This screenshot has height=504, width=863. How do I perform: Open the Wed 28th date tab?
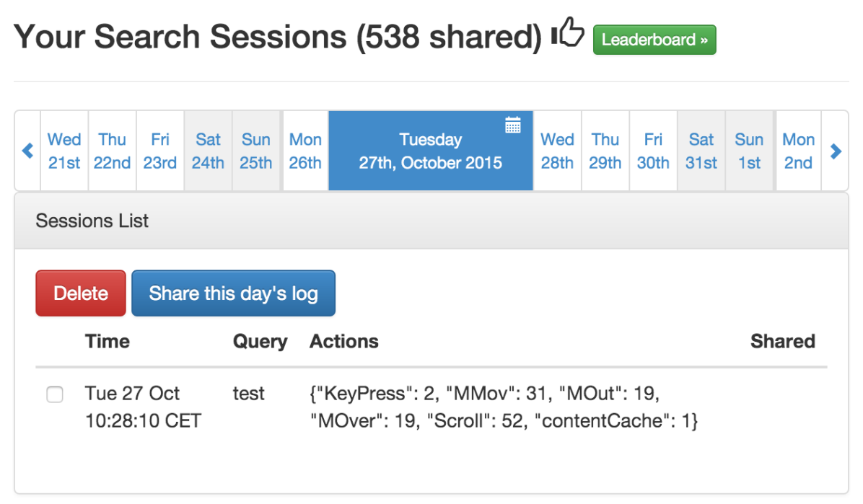(x=557, y=151)
